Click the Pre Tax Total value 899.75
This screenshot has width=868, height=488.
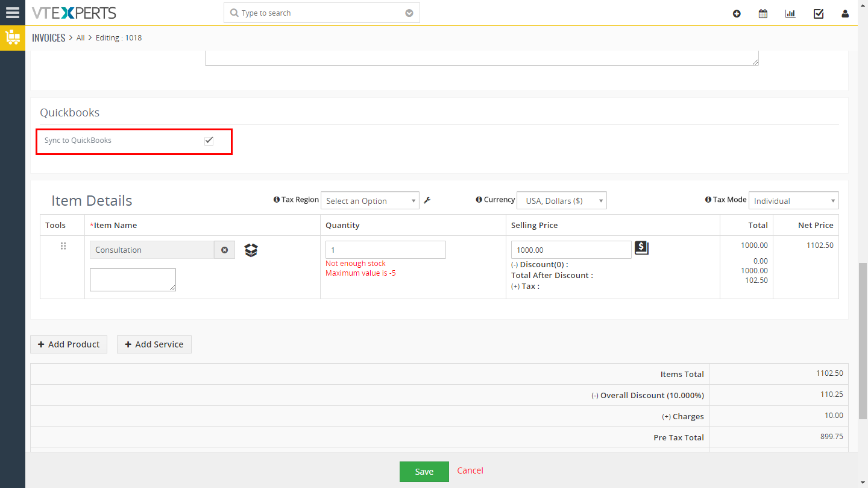pos(831,436)
